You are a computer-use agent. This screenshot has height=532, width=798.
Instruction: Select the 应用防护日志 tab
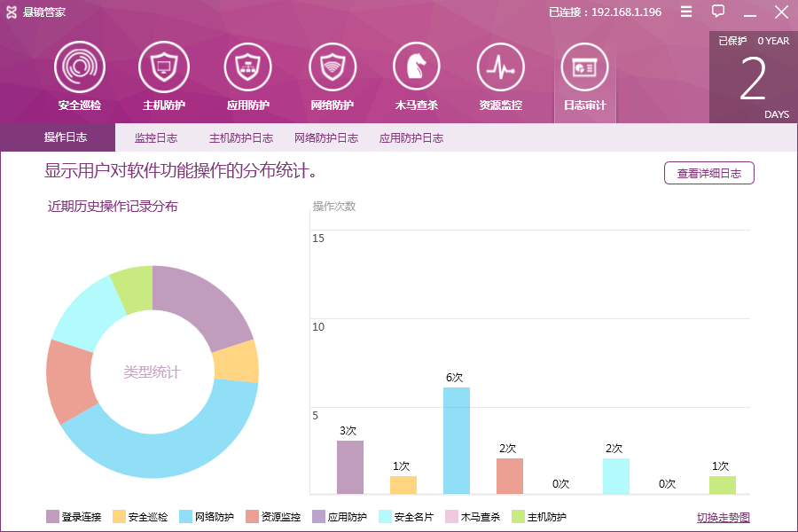411,138
